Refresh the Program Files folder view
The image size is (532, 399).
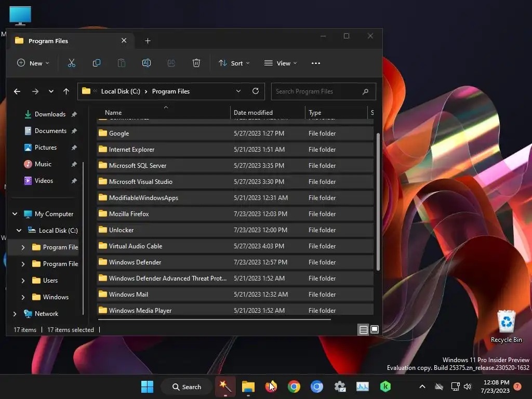[x=256, y=91]
